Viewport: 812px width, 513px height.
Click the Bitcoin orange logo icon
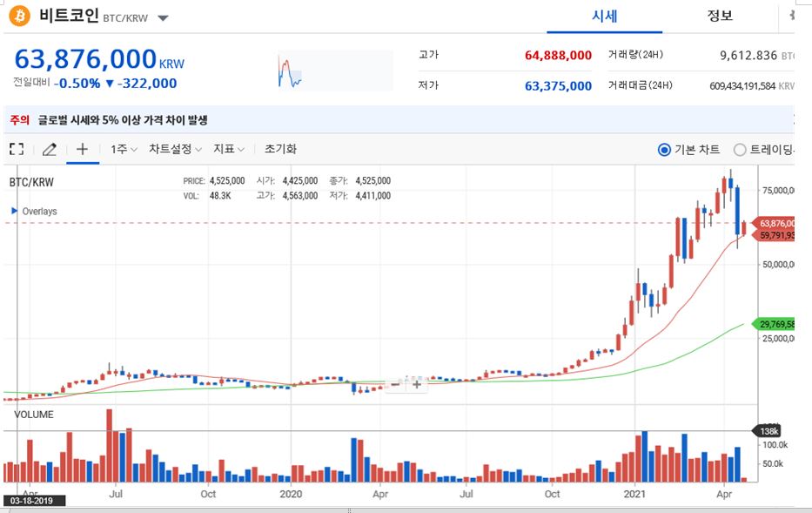click(x=20, y=16)
